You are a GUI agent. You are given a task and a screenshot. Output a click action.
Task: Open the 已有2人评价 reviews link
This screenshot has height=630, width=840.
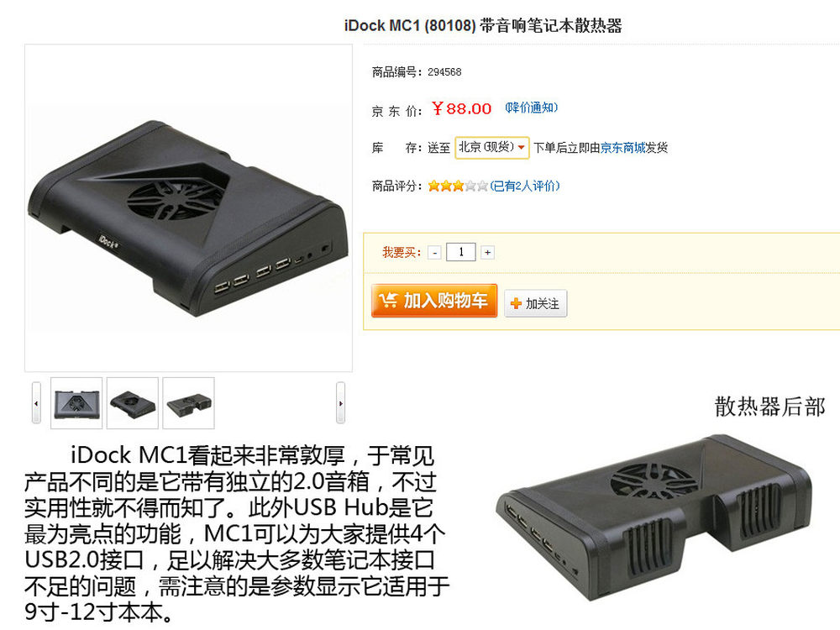click(525, 186)
